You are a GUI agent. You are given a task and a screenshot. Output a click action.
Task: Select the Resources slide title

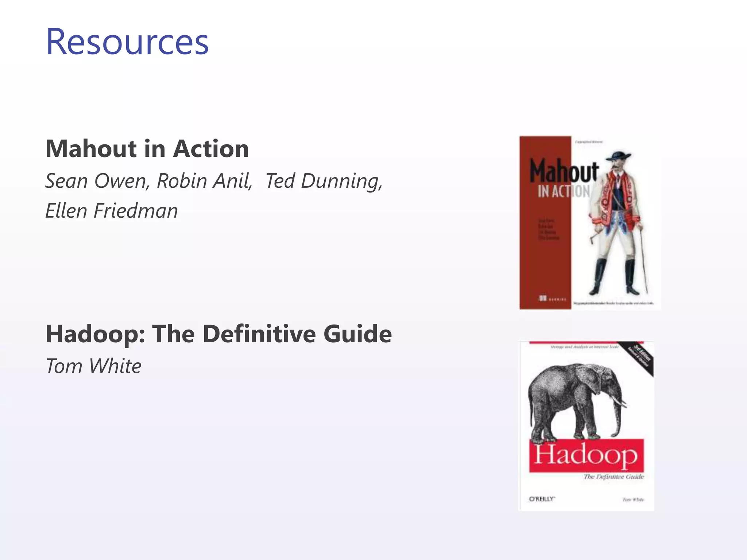[127, 42]
